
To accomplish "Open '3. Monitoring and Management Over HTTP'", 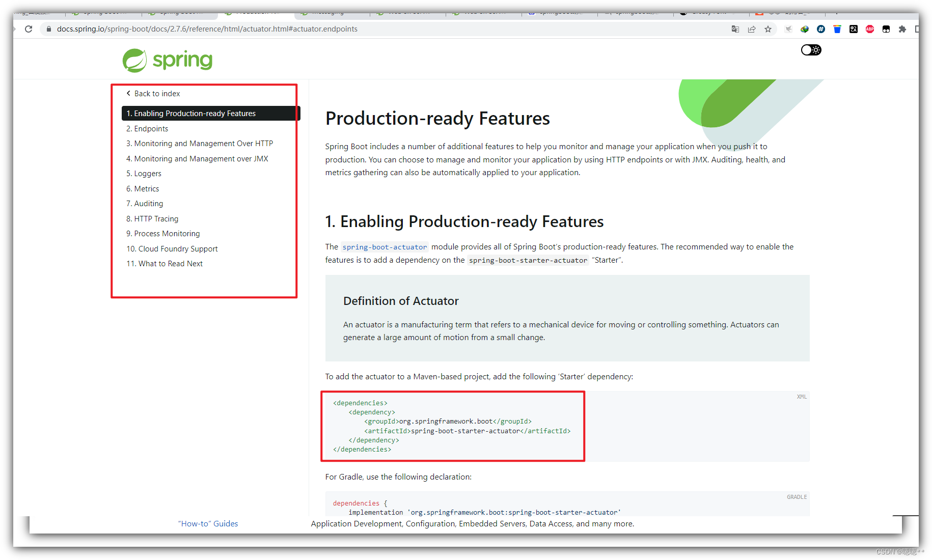I will coord(200,144).
